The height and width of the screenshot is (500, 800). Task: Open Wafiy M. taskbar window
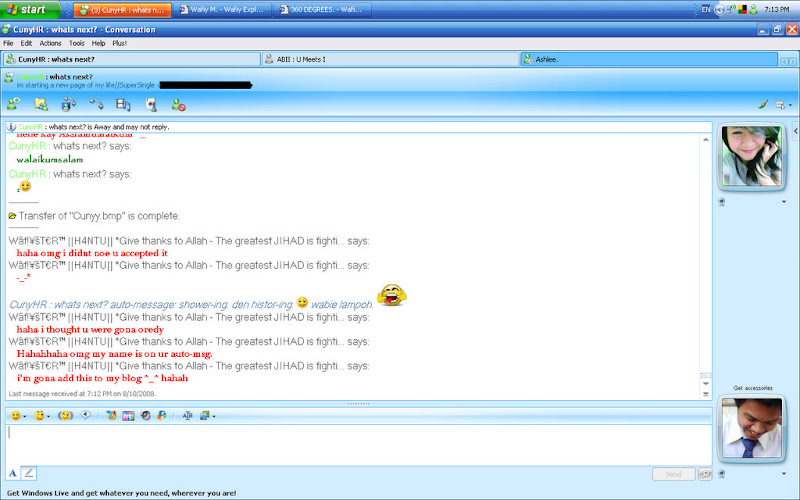point(222,10)
